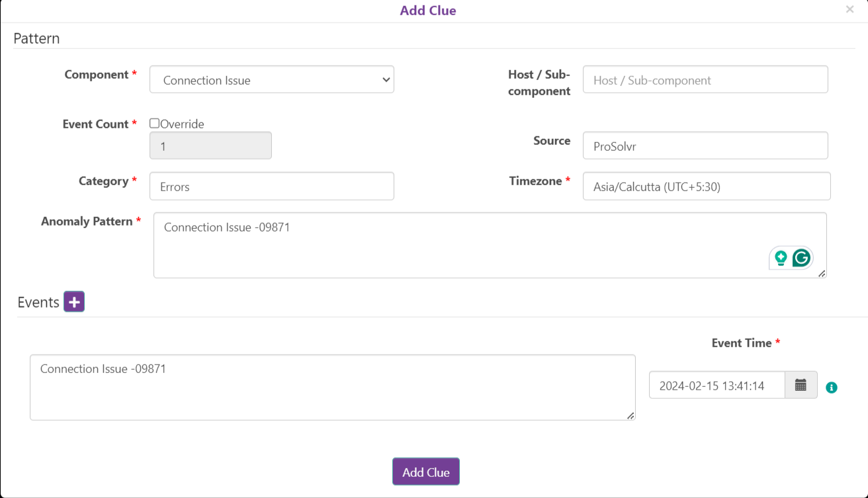868x498 pixels.
Task: Click the green info icon beside Event Time
Action: point(832,388)
